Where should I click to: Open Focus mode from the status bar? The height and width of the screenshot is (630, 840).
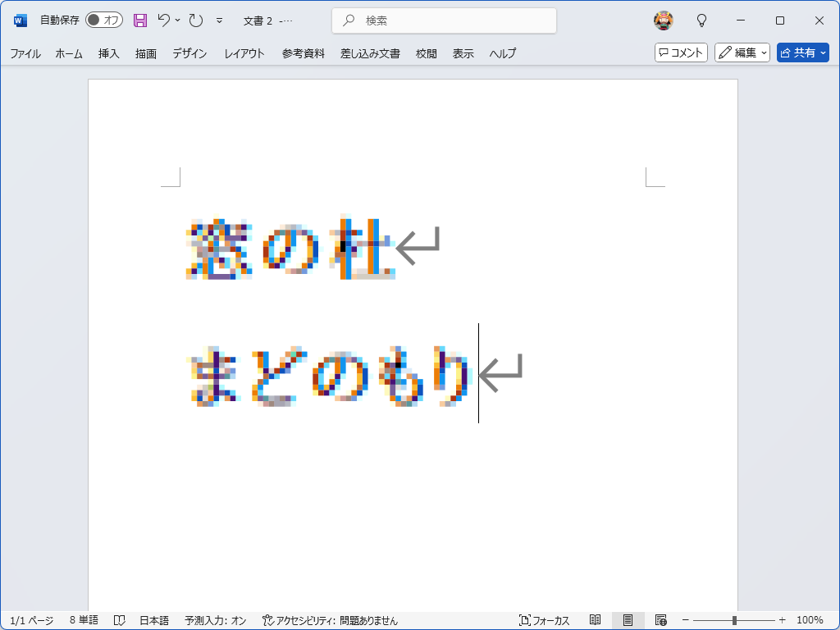pyautogui.click(x=544, y=621)
